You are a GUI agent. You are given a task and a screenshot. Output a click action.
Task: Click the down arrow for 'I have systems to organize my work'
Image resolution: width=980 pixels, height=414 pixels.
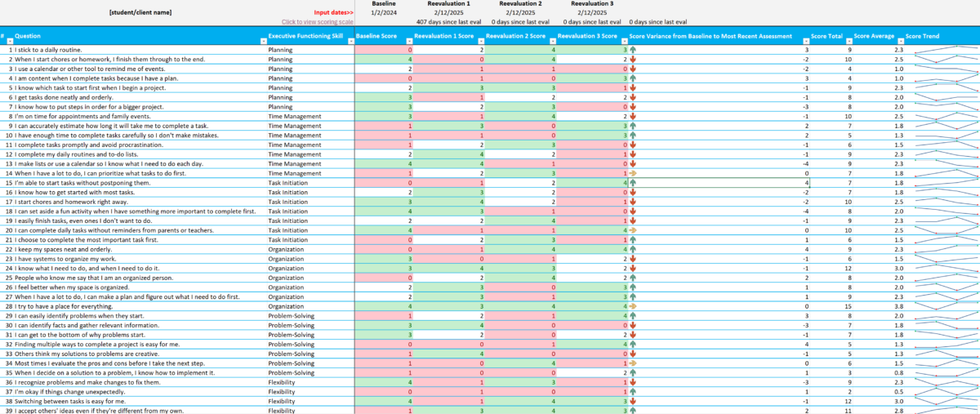point(632,258)
